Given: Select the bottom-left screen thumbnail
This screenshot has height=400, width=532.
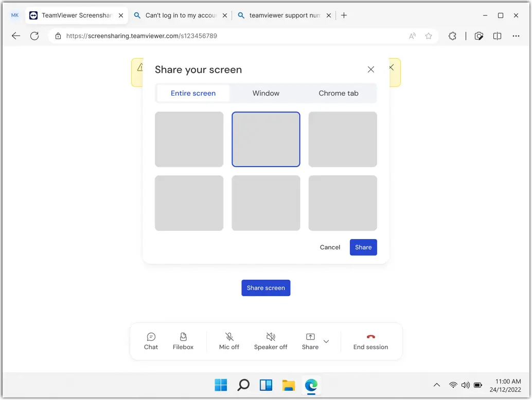Looking at the screenshot, I should pyautogui.click(x=189, y=203).
